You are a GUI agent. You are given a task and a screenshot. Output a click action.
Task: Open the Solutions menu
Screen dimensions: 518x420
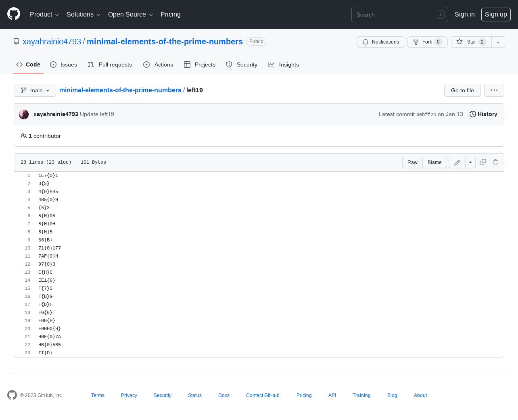point(84,15)
